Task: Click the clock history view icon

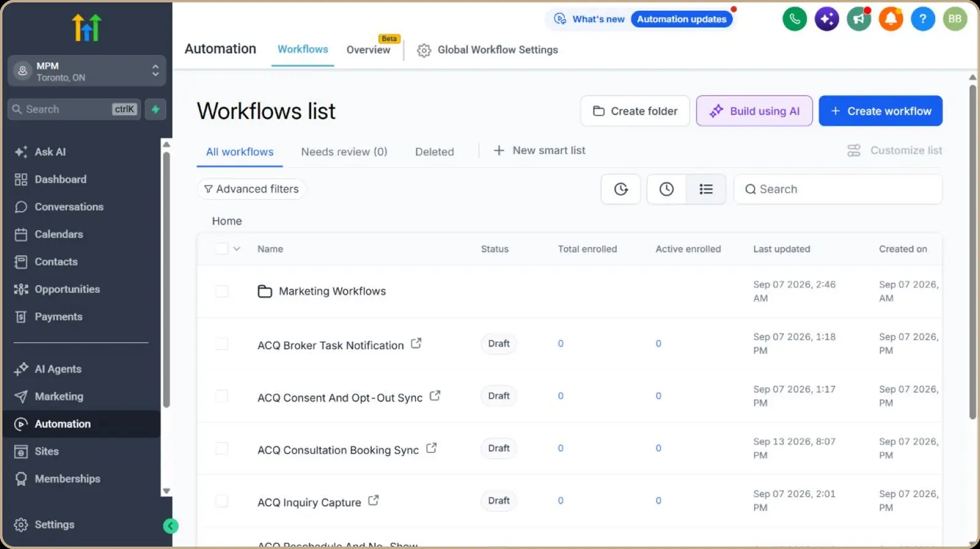Action: point(666,189)
